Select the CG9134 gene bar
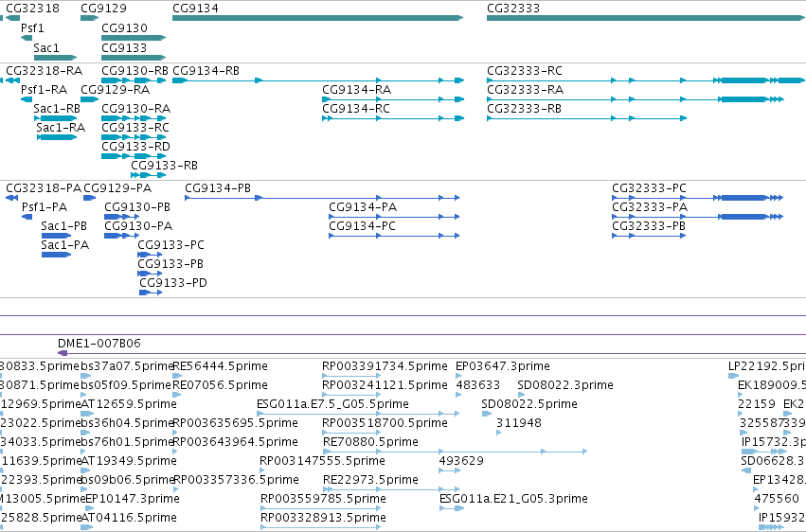Screen dimensions: 806x532 [x=317, y=18]
